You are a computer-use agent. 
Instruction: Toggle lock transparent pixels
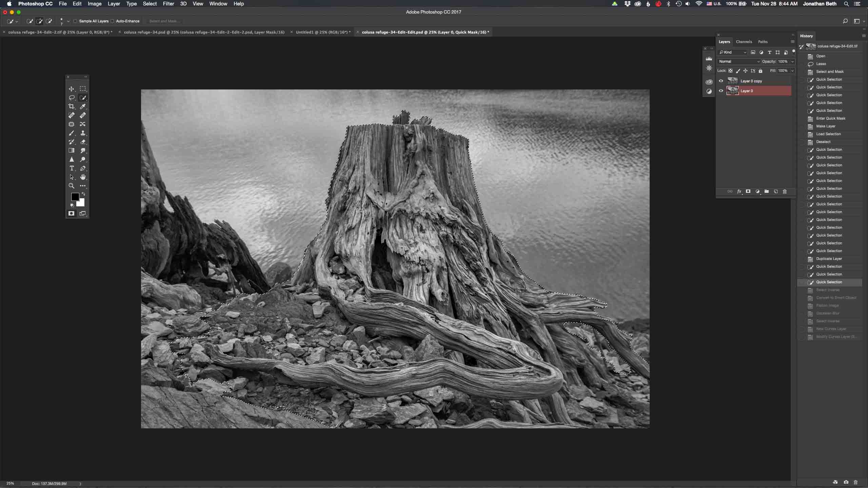pos(730,71)
